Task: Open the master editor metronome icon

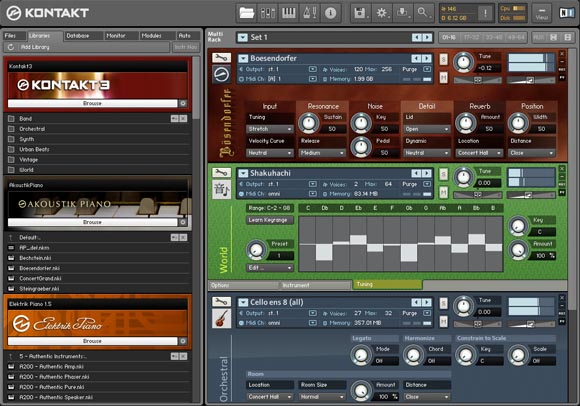Action: (x=310, y=13)
